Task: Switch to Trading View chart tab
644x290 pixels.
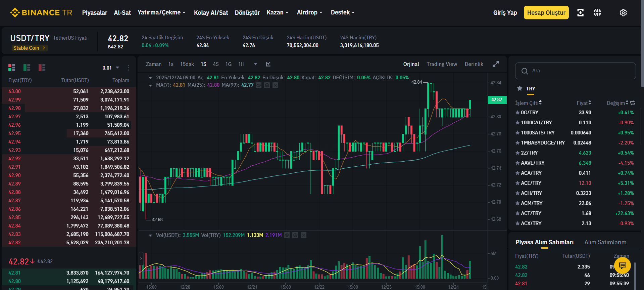Action: 442,64
